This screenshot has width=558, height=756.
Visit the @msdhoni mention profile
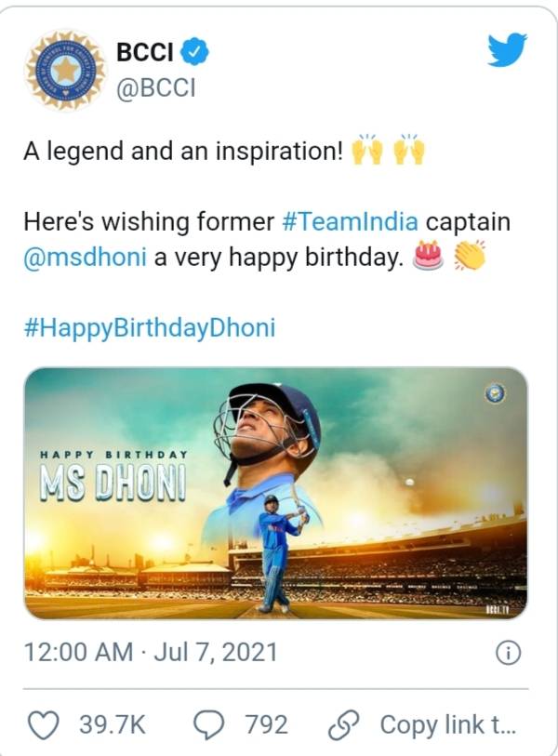click(85, 258)
